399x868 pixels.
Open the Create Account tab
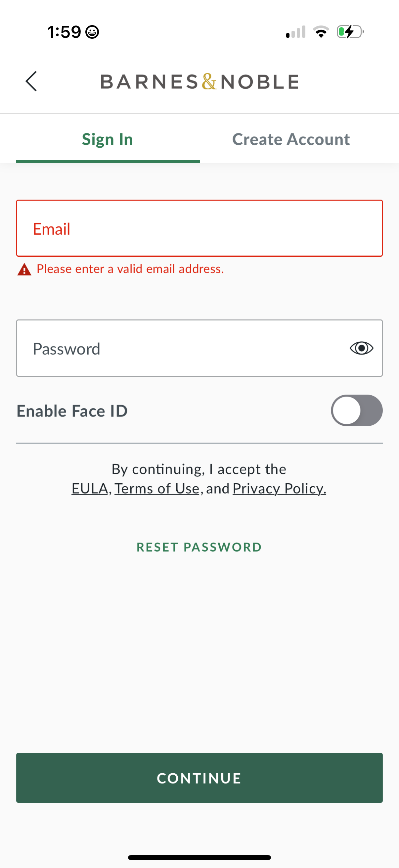coord(291,139)
